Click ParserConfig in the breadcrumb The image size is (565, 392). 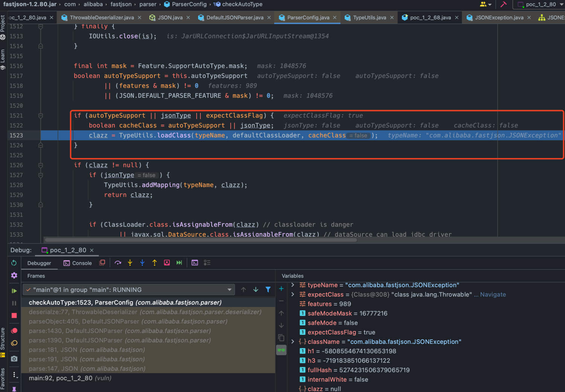pyautogui.click(x=189, y=5)
